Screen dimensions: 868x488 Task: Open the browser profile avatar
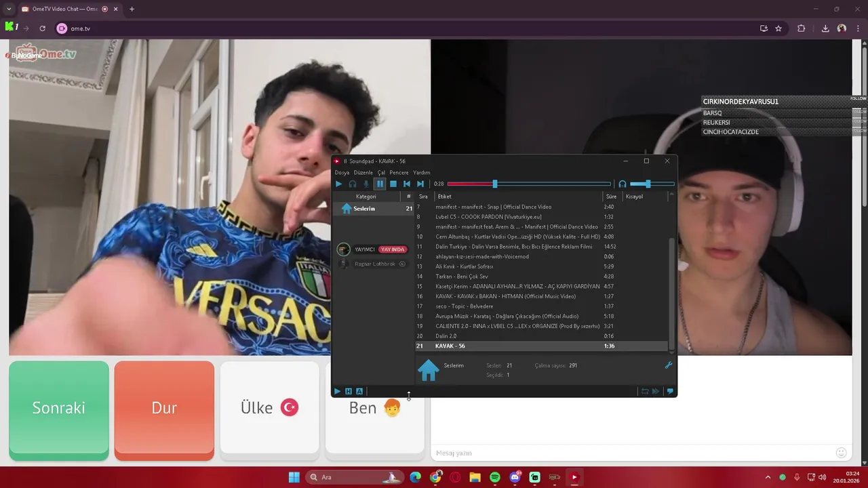842,28
